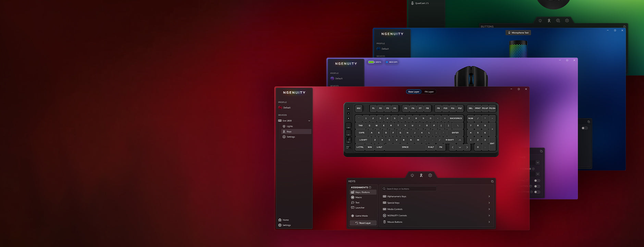Viewport: 644px width, 247px height.
Task: Toggle the lowest switch in purple window panel
Action: (x=537, y=192)
